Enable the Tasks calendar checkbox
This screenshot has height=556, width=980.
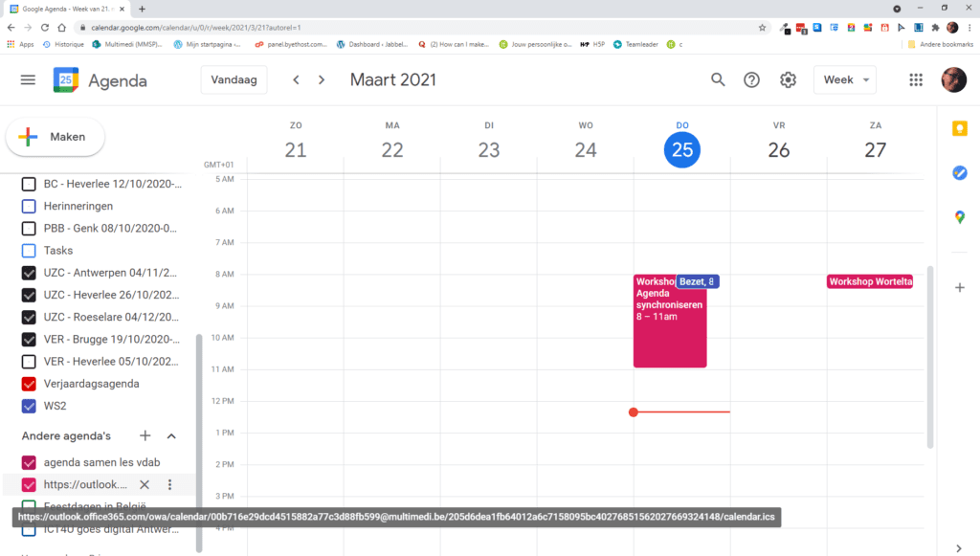pos(29,251)
